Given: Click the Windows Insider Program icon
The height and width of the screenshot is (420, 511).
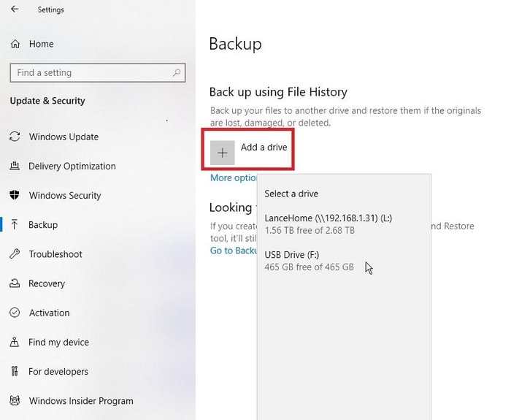Looking at the screenshot, I should [15, 400].
